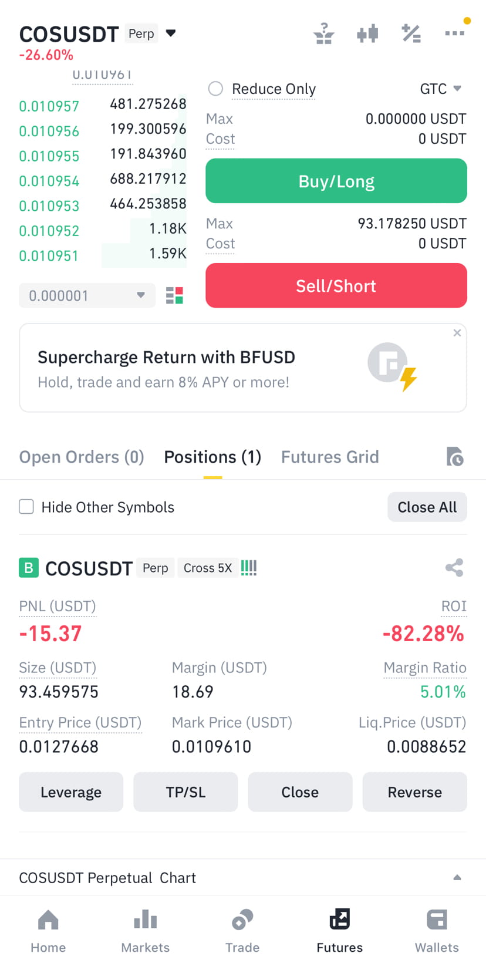This screenshot has height=980, width=486.
Task: Expand the COSUSDT Perpetual Chart panel
Action: coord(457,877)
